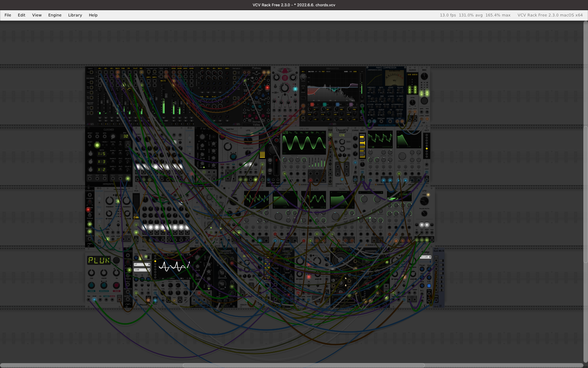Viewport: 588px width, 368px height.
Task: Open the 12dB slope dropdown
Action: (x=142, y=270)
